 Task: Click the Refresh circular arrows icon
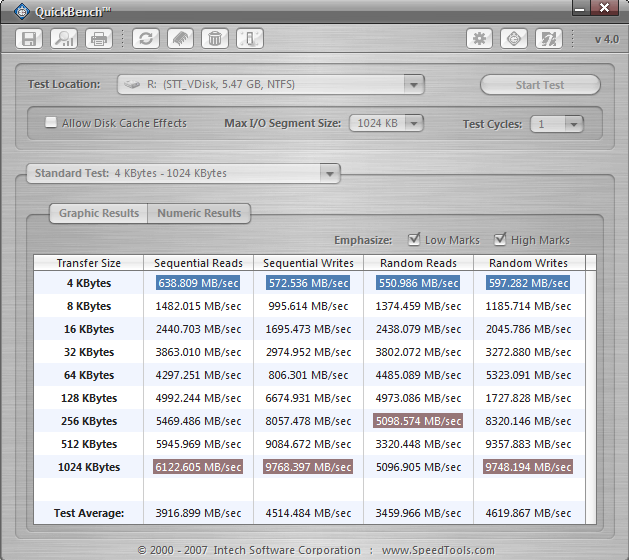(x=146, y=39)
